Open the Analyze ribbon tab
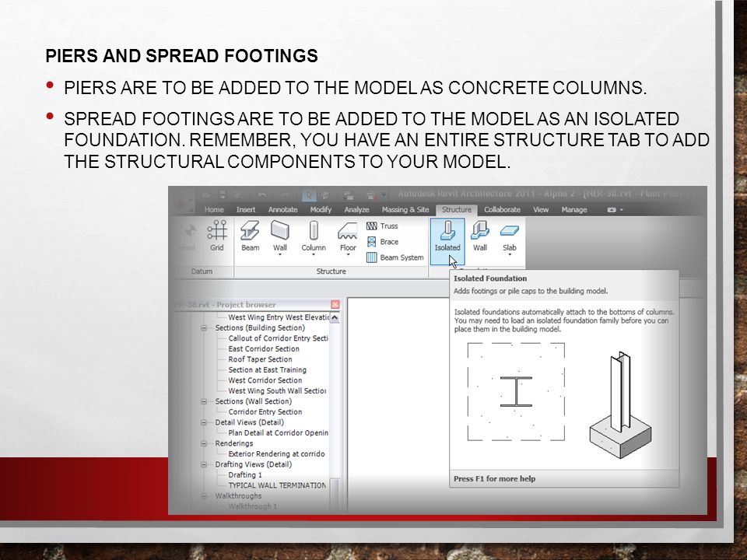This screenshot has height=560, width=747. click(356, 209)
